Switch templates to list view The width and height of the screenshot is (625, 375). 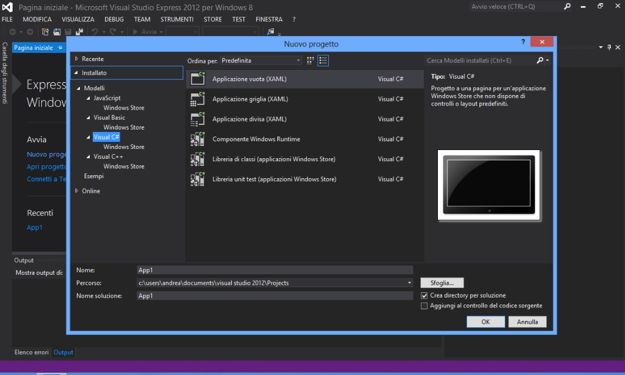[x=323, y=61]
